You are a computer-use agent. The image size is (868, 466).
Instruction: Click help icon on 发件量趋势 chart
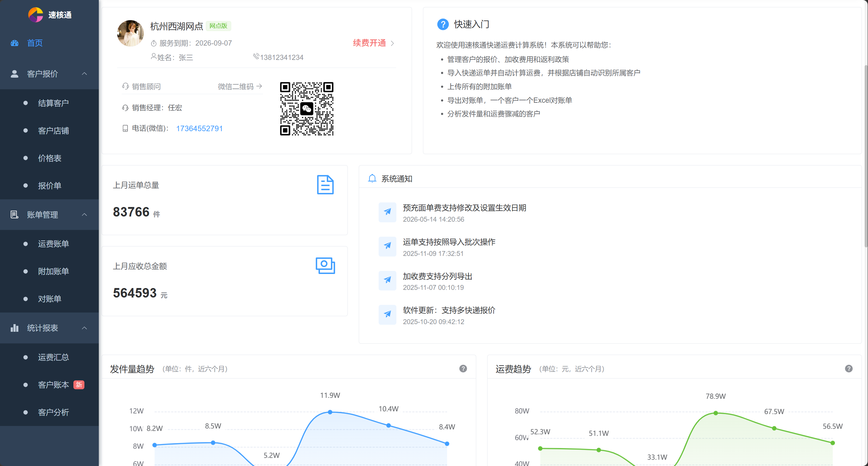point(463,369)
